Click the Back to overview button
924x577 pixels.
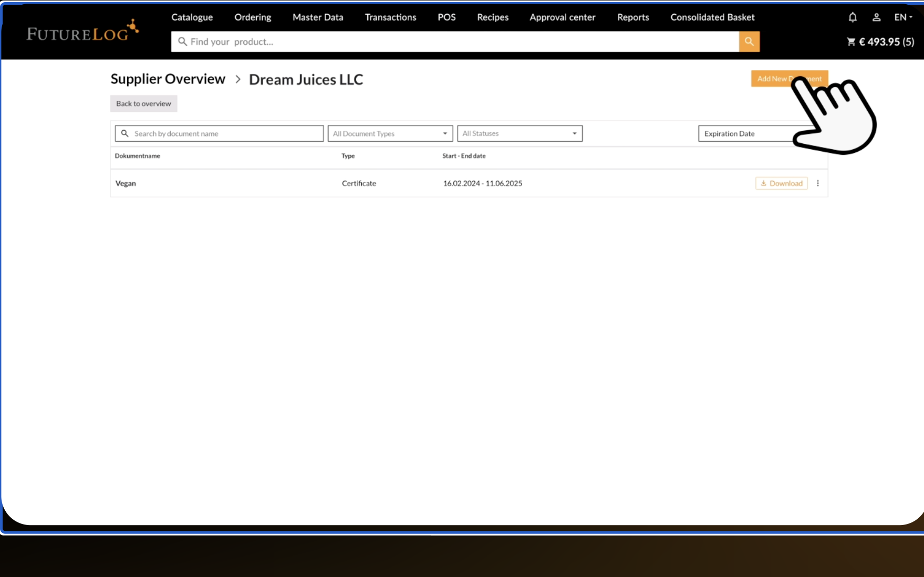click(143, 103)
